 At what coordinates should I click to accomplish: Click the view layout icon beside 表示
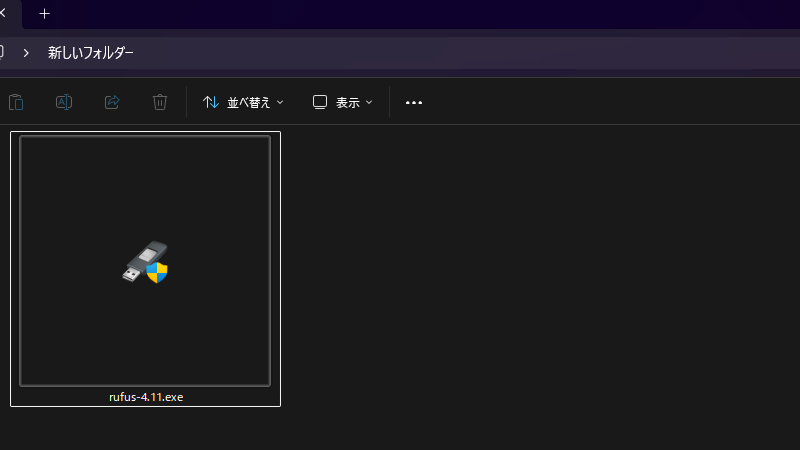click(320, 102)
